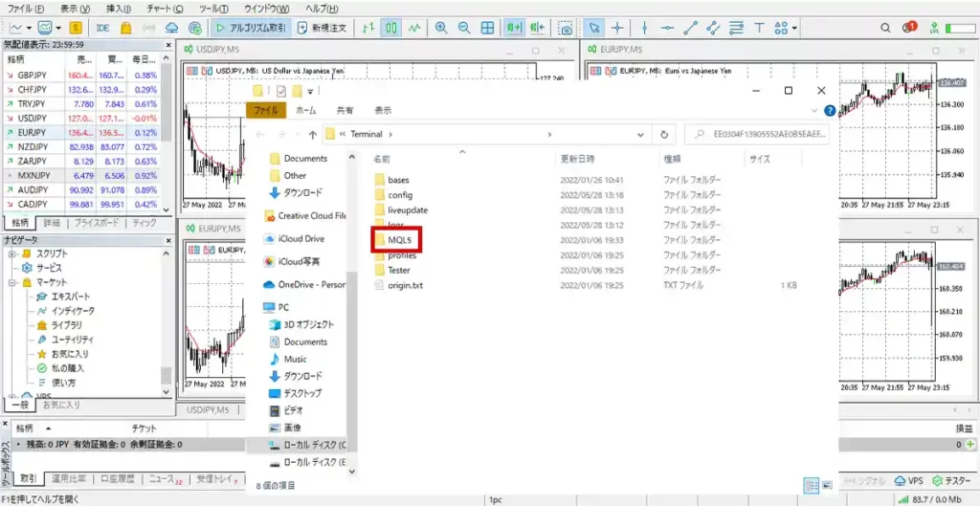
Task: Refresh the Explorer folder view
Action: pyautogui.click(x=665, y=135)
